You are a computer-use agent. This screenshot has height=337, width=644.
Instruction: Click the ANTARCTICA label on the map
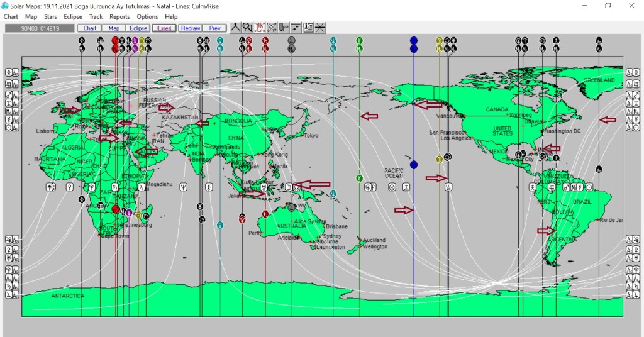(x=67, y=296)
